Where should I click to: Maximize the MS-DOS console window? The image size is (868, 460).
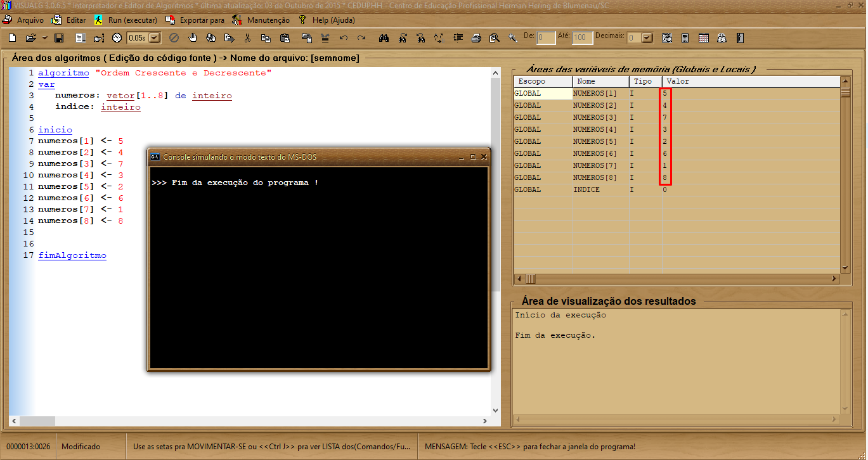[472, 157]
